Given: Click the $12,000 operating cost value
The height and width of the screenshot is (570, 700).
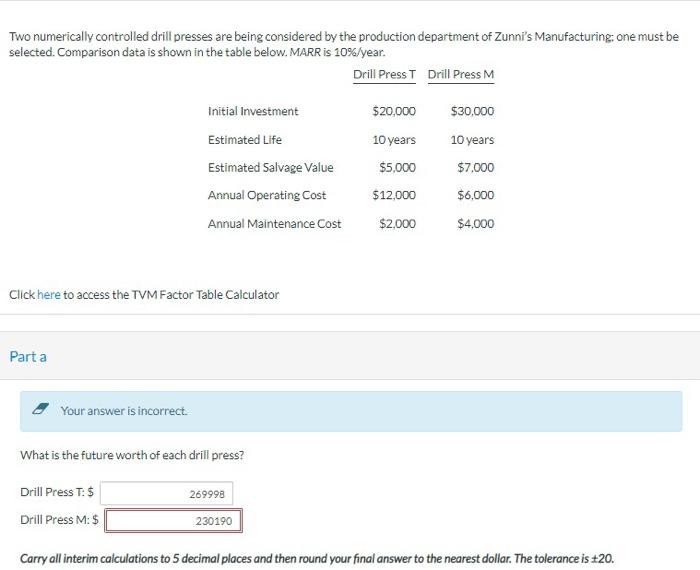Looking at the screenshot, I should [x=394, y=195].
